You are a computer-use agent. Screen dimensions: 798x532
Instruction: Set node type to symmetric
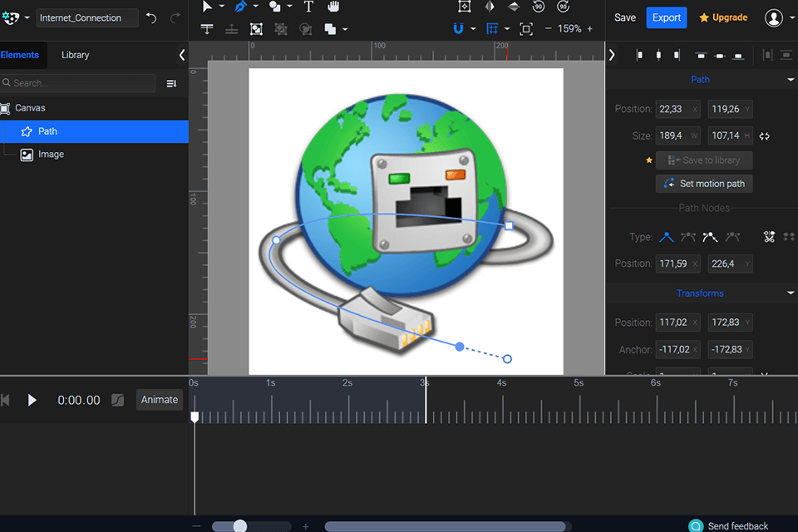(732, 237)
